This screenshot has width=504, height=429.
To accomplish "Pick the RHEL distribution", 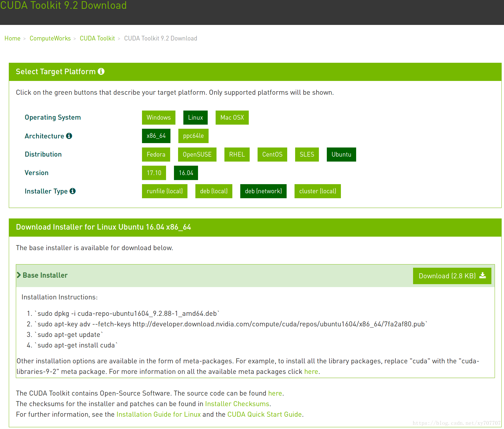I will click(x=237, y=155).
